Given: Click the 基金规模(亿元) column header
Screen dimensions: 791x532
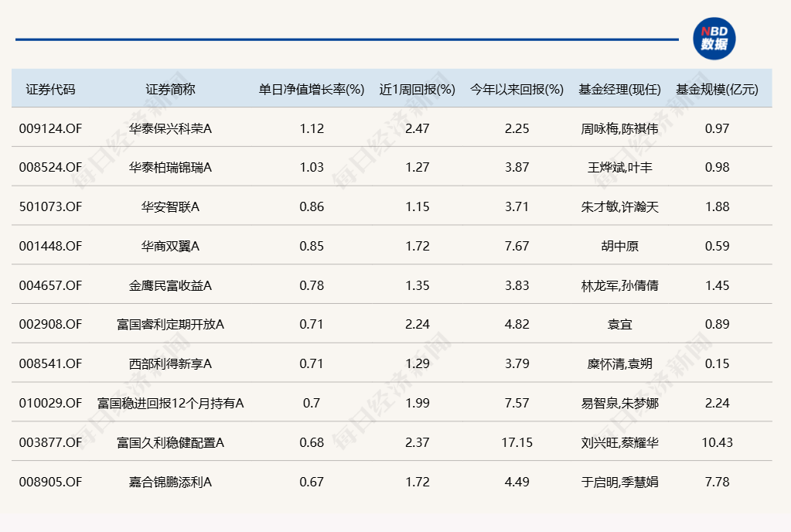Looking at the screenshot, I should click(x=717, y=89).
